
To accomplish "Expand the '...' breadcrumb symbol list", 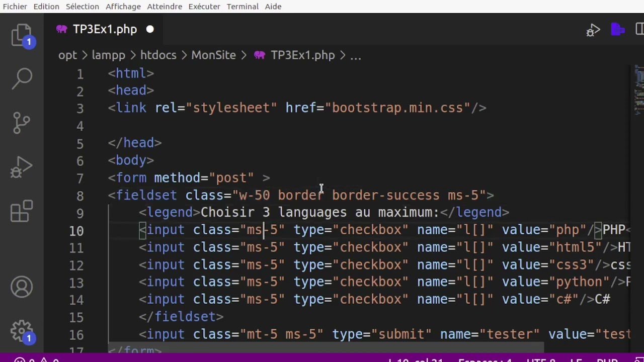I will click(x=355, y=55).
